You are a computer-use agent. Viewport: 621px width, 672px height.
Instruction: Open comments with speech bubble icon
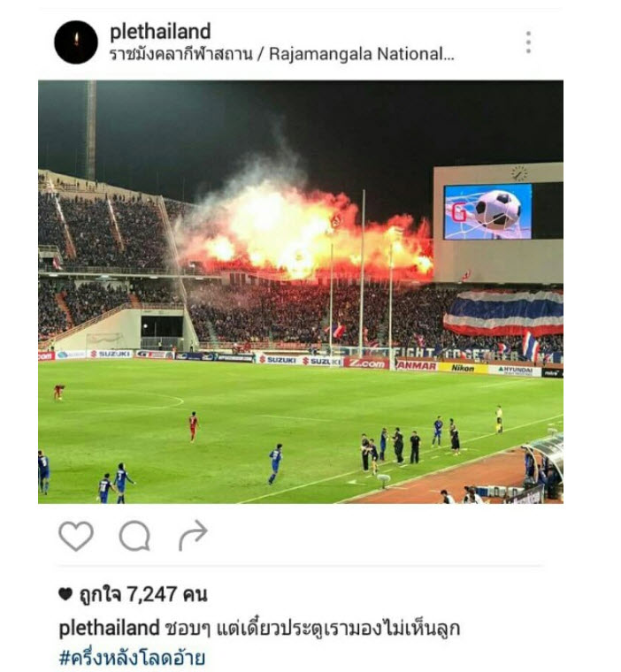click(x=134, y=536)
